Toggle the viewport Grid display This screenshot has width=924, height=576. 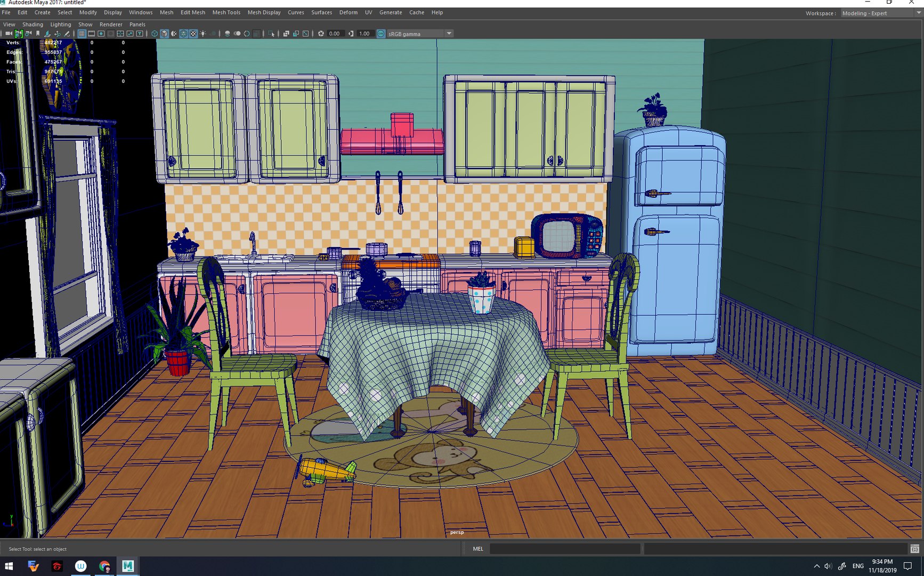click(82, 34)
